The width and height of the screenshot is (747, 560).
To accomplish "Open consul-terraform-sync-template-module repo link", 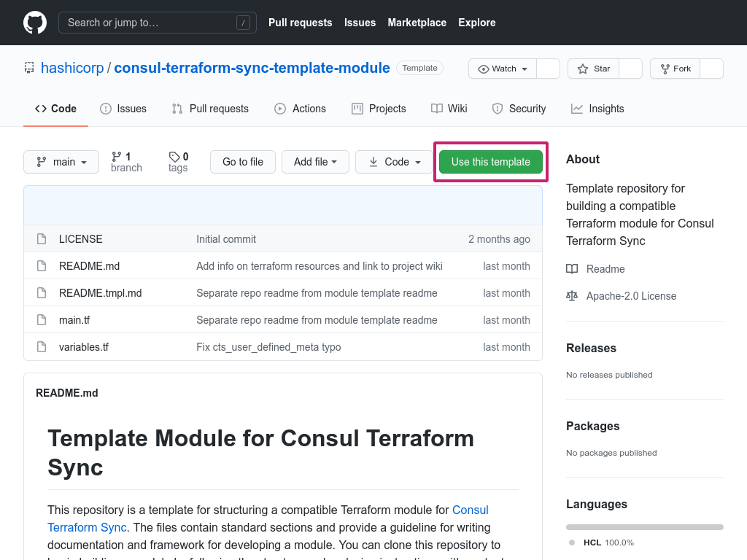I will 252,68.
